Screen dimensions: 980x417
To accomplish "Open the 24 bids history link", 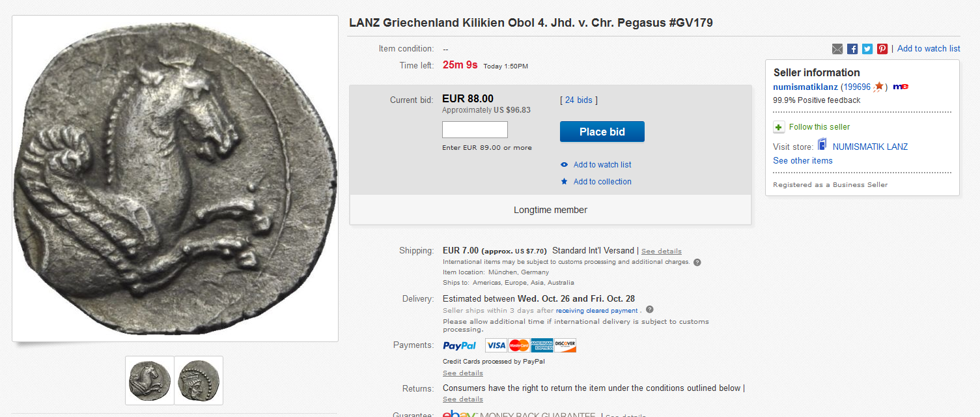I will 578,100.
